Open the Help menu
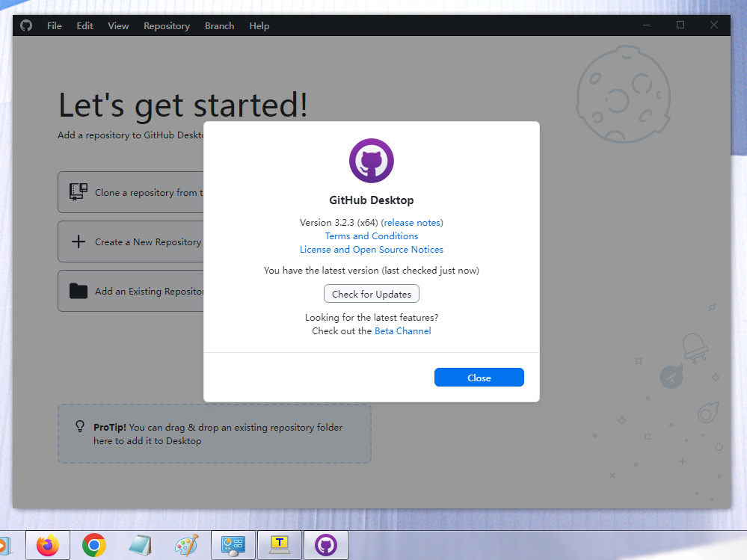This screenshot has width=747, height=560. [x=259, y=25]
